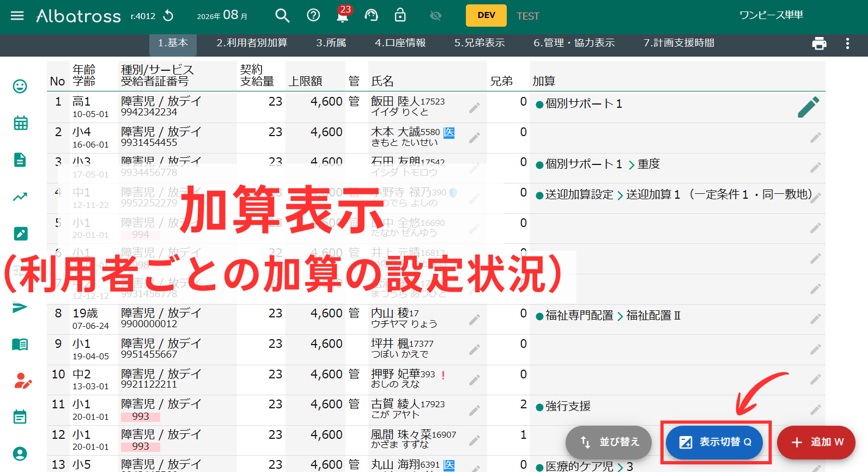Edit name for 飯田 陸人 row

pyautogui.click(x=475, y=108)
